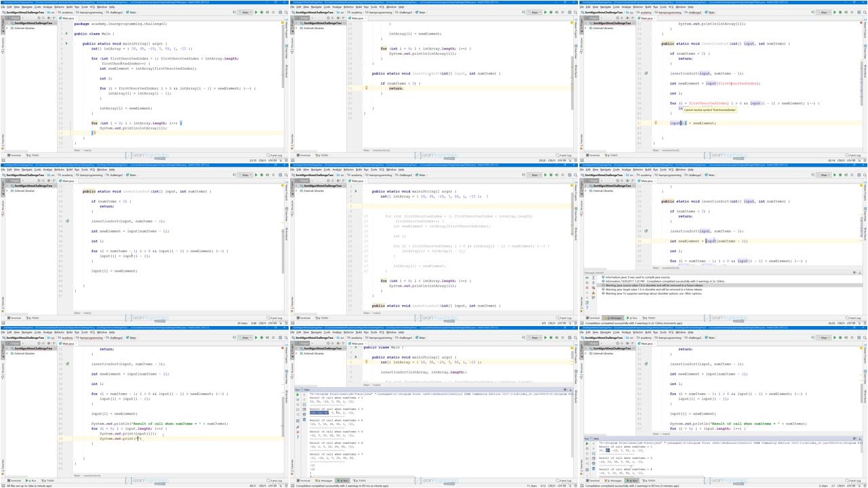Viewport: 868px width, 488px height.
Task: 'Cannot resolve symbol' frame: click 'learnprogramming' breadcrumb
Action: coord(669,12)
